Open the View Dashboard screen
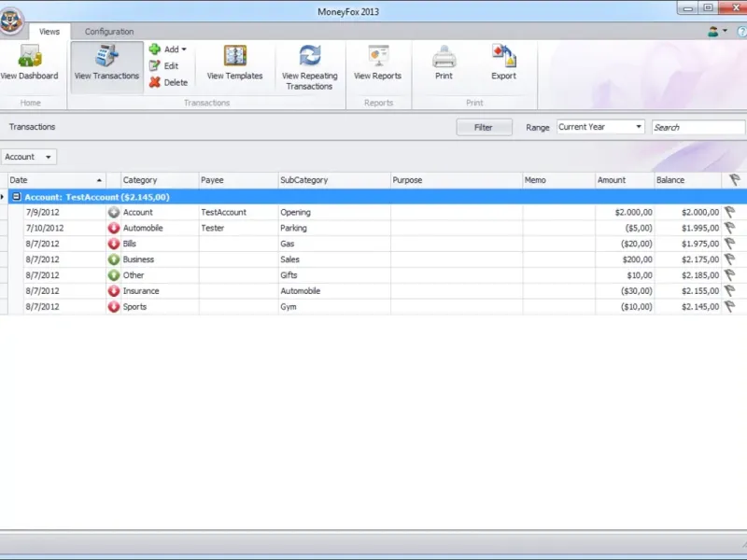The width and height of the screenshot is (747, 560). (x=30, y=63)
